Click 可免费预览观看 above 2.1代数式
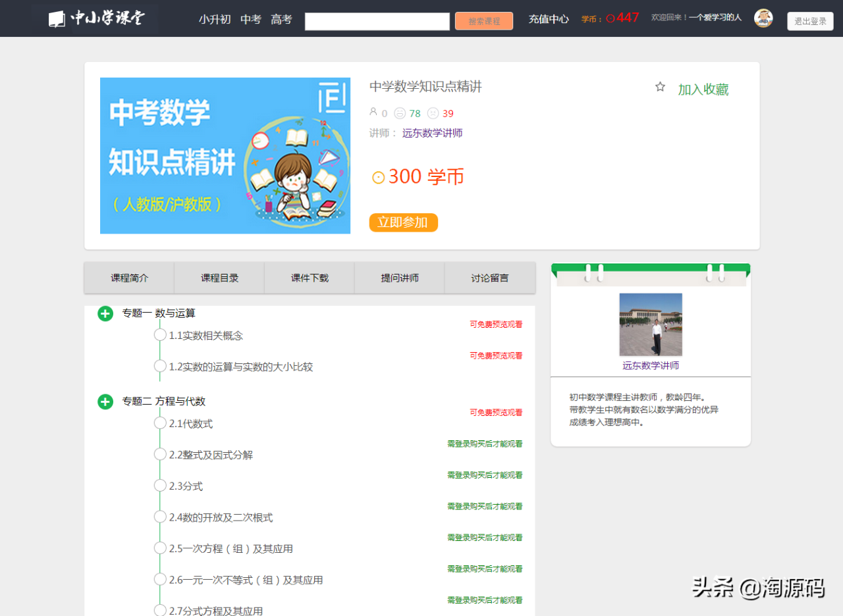This screenshot has width=843, height=616. tap(496, 412)
